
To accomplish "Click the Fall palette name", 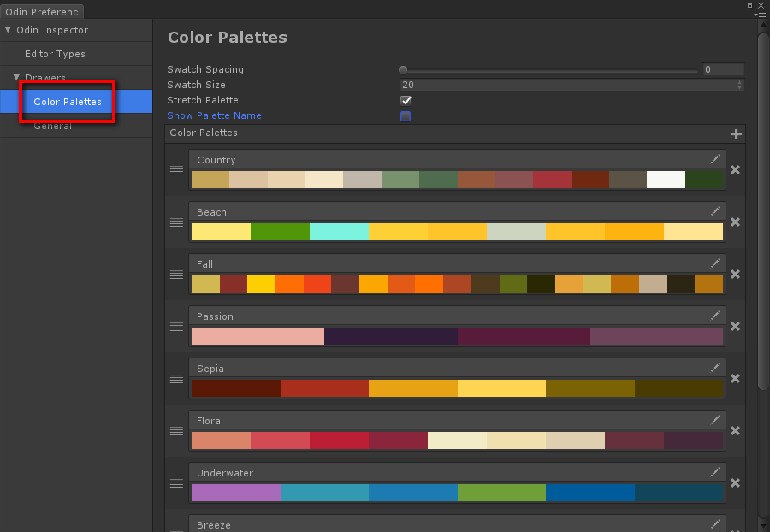I will [x=204, y=264].
